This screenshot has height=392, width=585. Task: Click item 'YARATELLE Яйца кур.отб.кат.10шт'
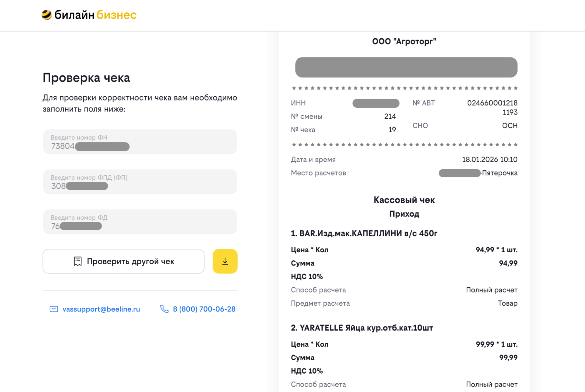[362, 328]
